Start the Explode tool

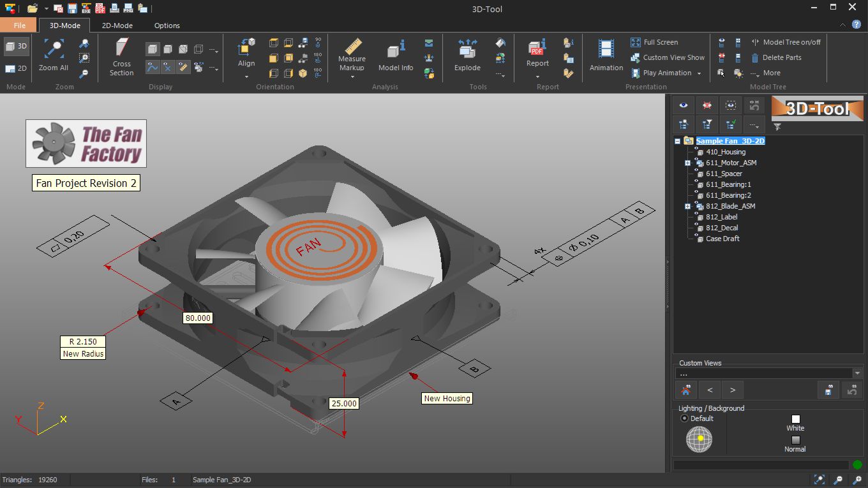point(467,57)
